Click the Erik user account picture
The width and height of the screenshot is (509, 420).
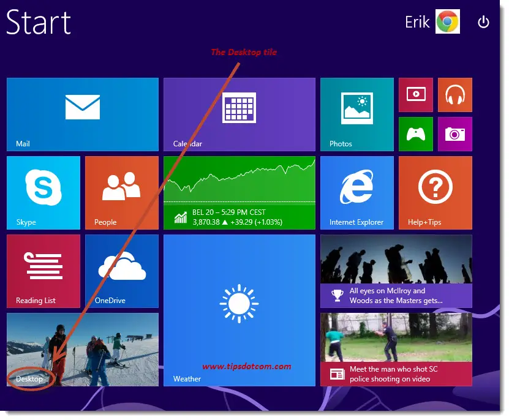(x=447, y=21)
